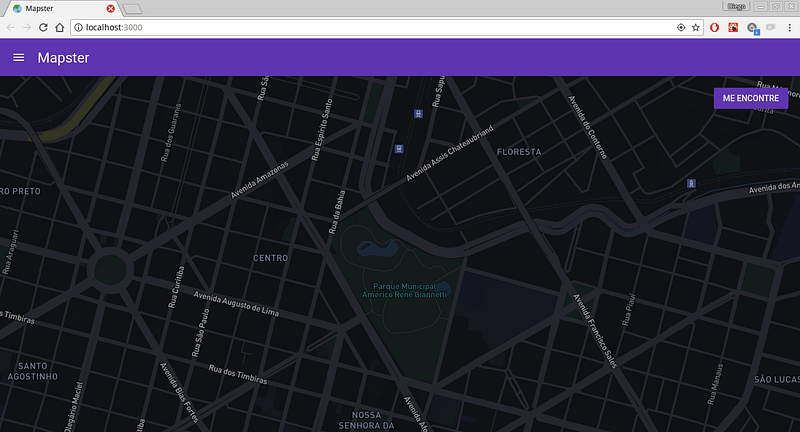Click the NOSSA SENHORA DA label
Viewport: 800px width, 432px height.
[x=366, y=420]
